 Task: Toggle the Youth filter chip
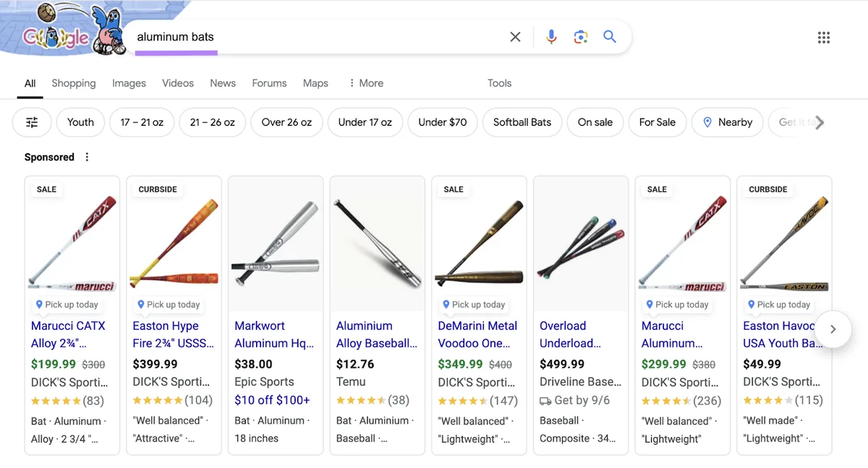80,122
